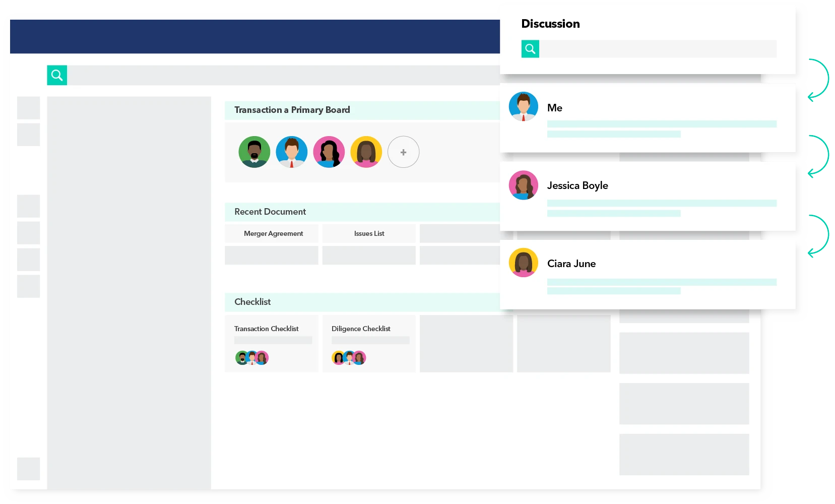Click the Me avatar in Discussion
The width and height of the screenshot is (835, 504).
[x=524, y=106]
